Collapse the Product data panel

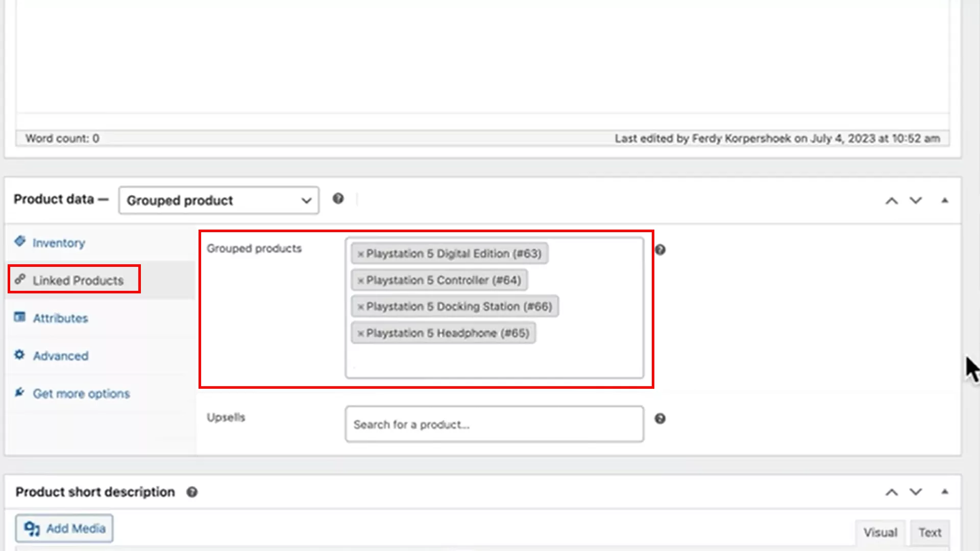tap(945, 200)
